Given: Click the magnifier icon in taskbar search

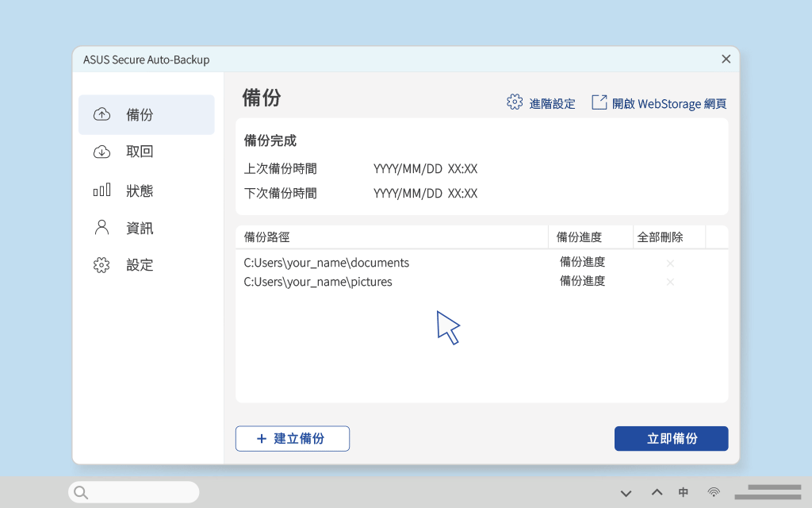Looking at the screenshot, I should coord(81,492).
